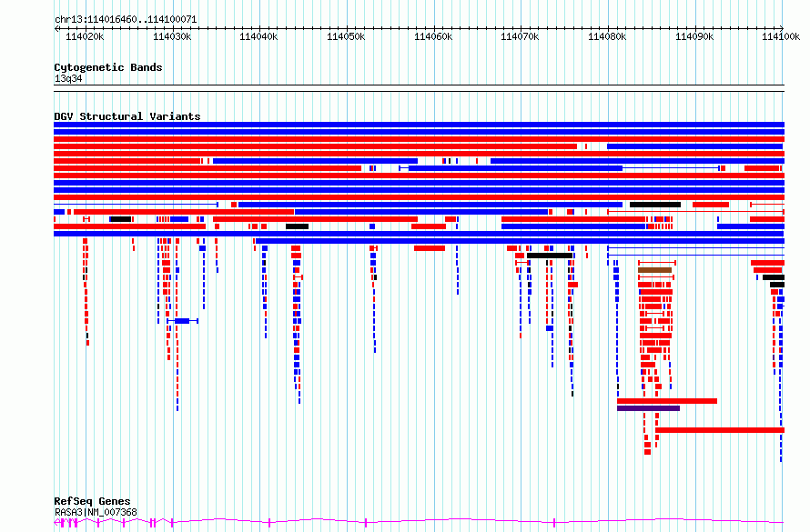Select the black variant bar between 114082k and 114088k
Image resolution: width=810 pixels, height=532 pixels.
655,205
